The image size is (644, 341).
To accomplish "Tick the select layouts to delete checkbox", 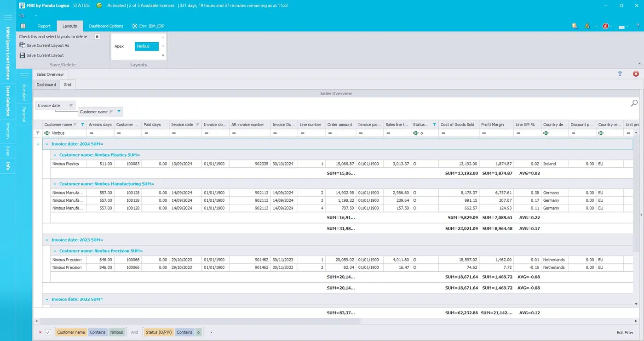I will point(97,36).
